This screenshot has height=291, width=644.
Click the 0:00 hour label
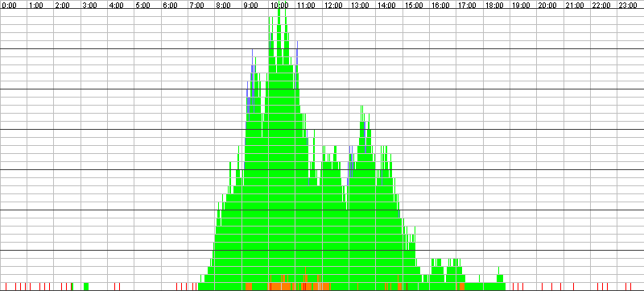pyautogui.click(x=9, y=6)
